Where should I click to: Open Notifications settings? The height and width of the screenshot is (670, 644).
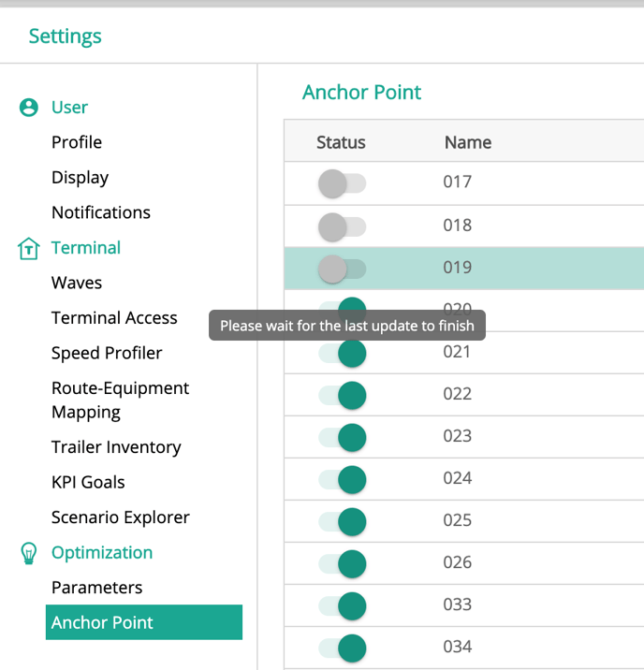(x=101, y=212)
